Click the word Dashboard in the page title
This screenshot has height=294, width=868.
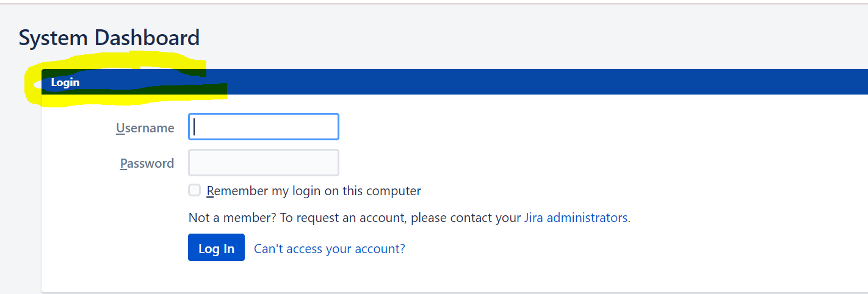point(146,38)
